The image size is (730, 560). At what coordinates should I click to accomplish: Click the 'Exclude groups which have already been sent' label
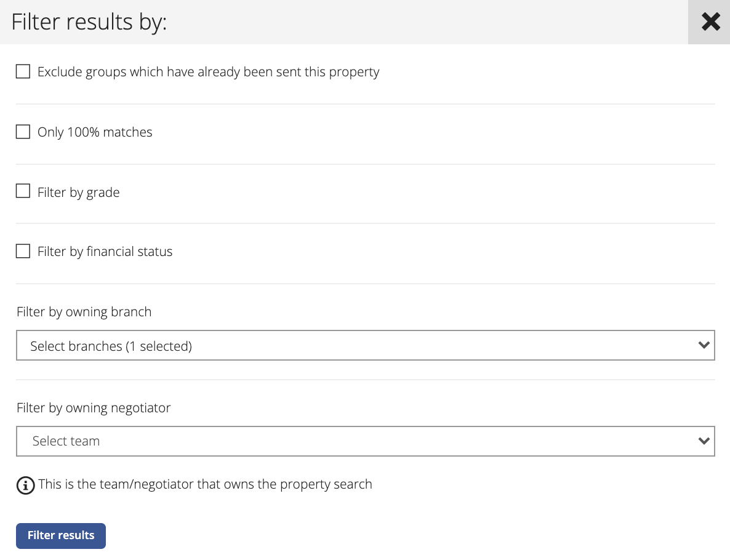click(208, 72)
